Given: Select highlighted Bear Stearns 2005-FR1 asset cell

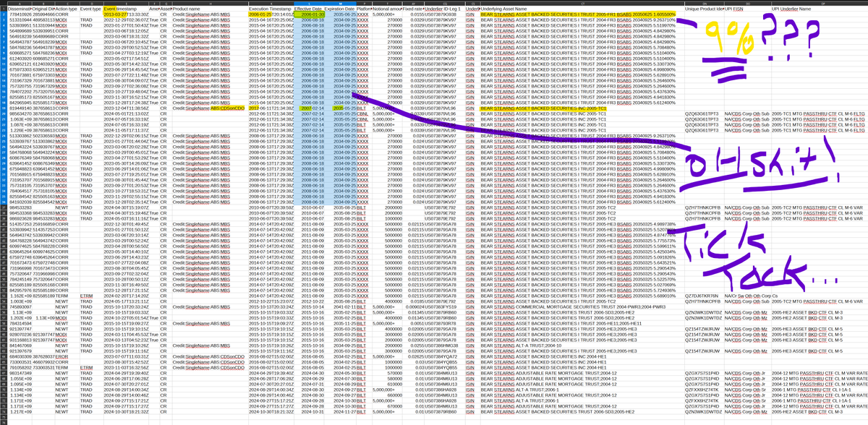Looking at the screenshot, I should [579, 14].
